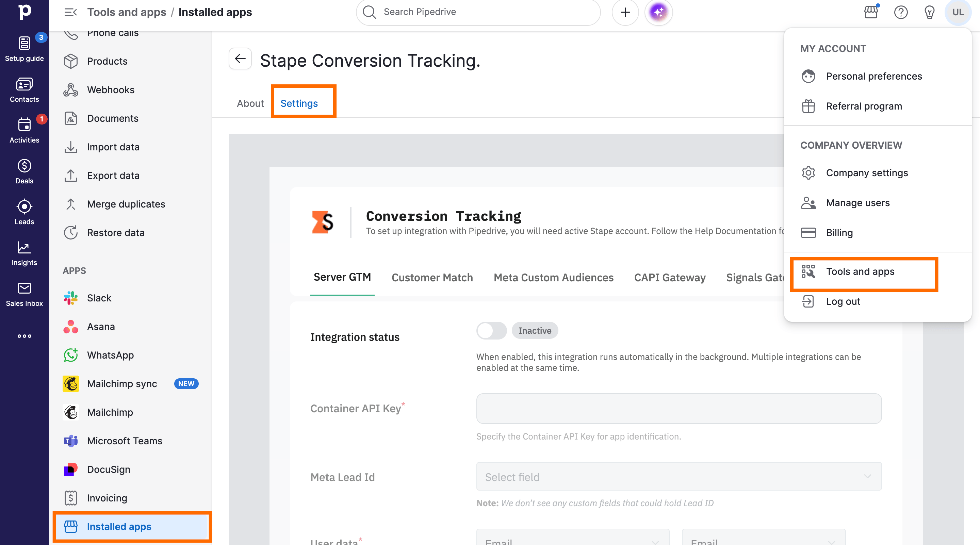980x545 pixels.
Task: Click the Stape logo in settings
Action: [x=322, y=222]
